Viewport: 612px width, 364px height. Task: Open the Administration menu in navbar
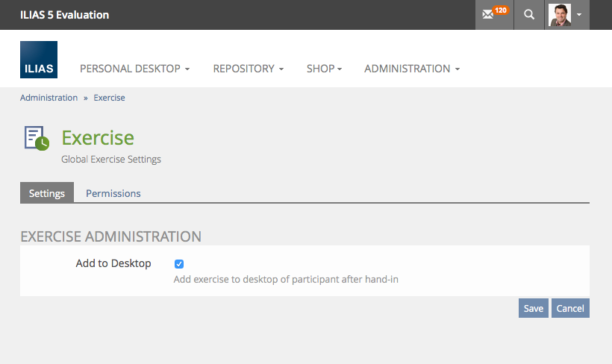click(411, 69)
